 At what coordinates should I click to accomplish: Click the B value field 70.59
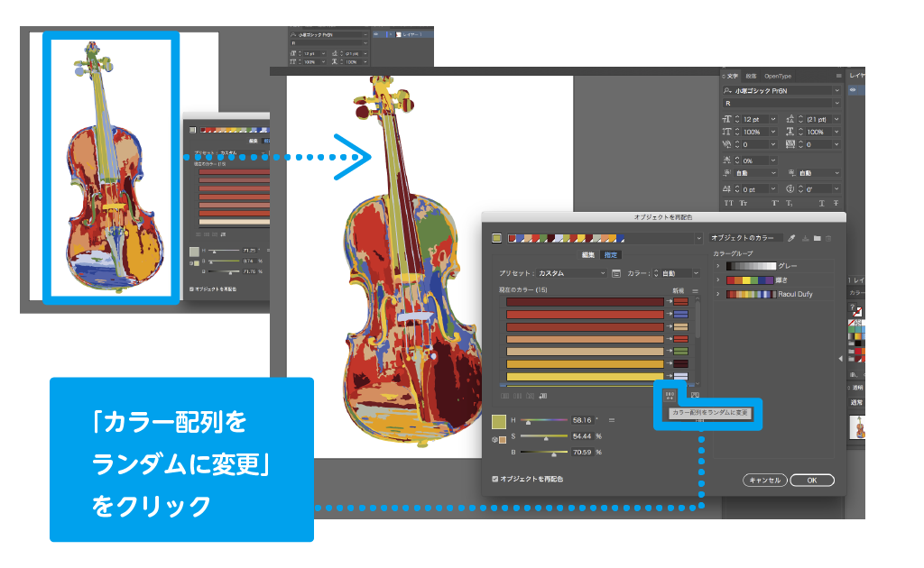coord(582,453)
